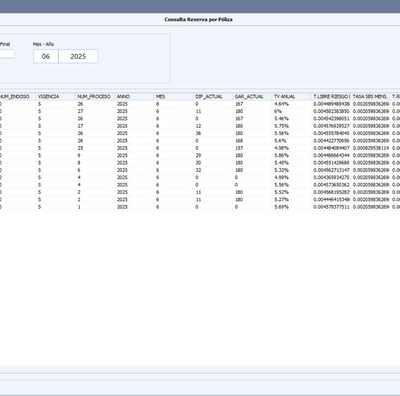The width and height of the screenshot is (400, 396).
Task: Click the TV ANUAL column header
Action: tap(291, 97)
